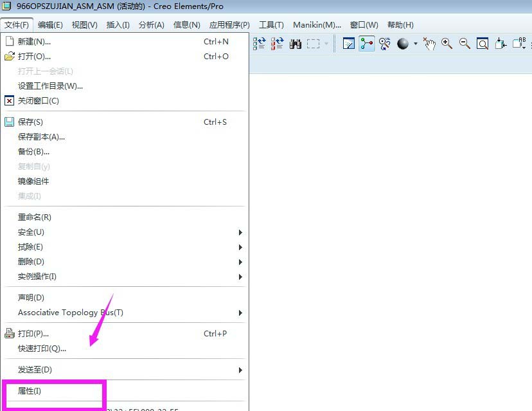Click the New file icon
532x411 pixels.
(10, 41)
